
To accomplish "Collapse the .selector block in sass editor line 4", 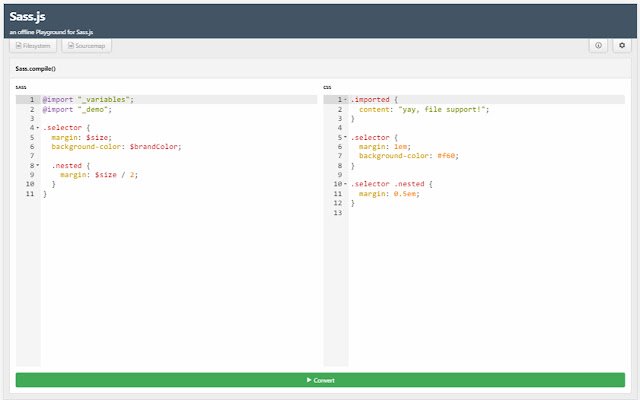I will (38, 128).
